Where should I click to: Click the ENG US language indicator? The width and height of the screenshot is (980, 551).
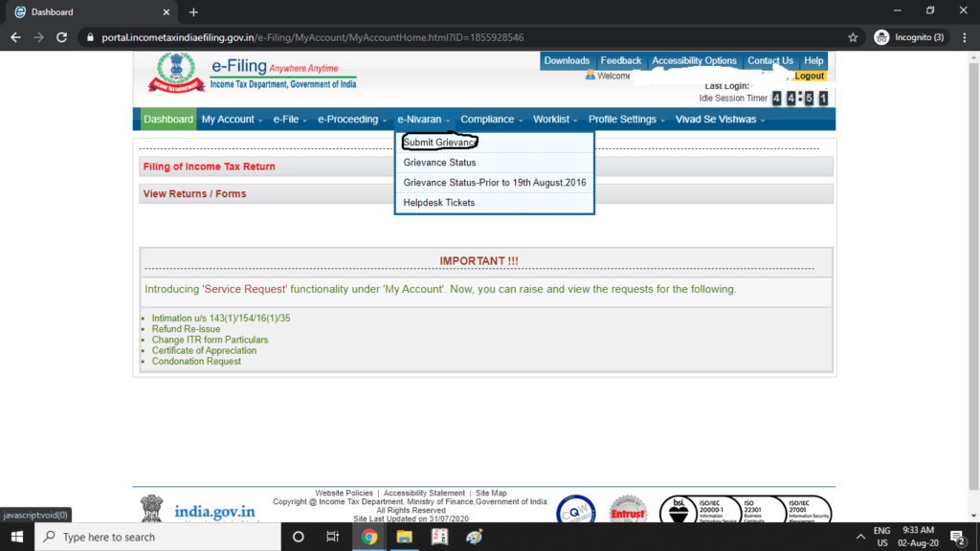point(881,537)
